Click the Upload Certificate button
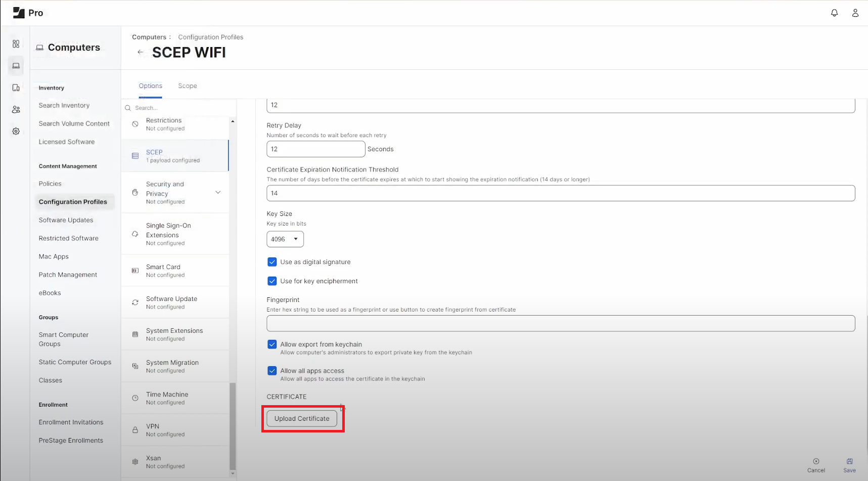Screen dimensions: 868x481 pos(302,418)
